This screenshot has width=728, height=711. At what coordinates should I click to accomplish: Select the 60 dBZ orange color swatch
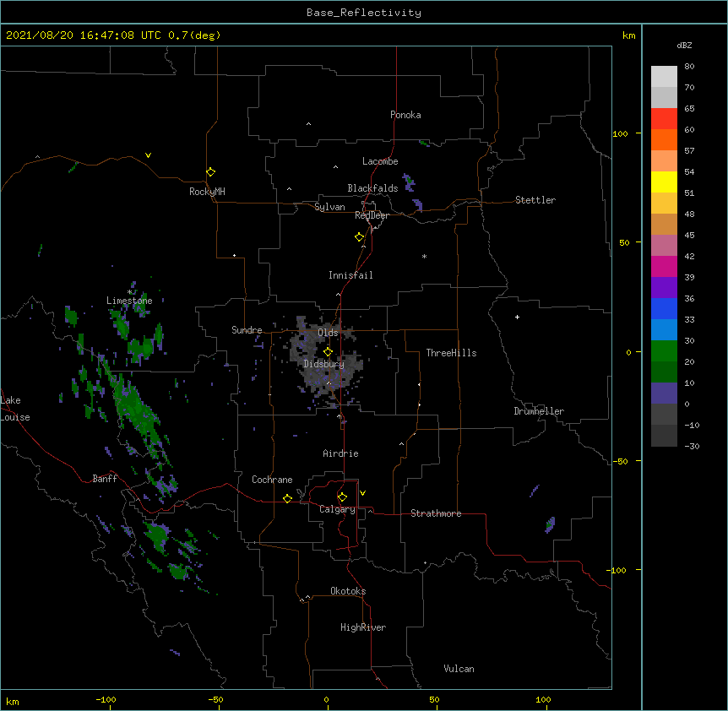pyautogui.click(x=664, y=139)
